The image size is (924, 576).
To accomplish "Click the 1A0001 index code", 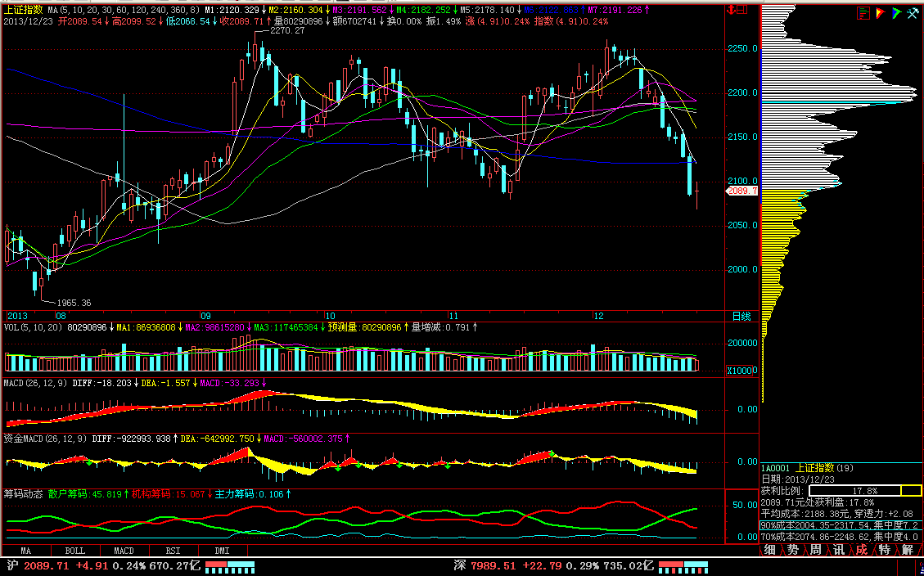I will 777,468.
